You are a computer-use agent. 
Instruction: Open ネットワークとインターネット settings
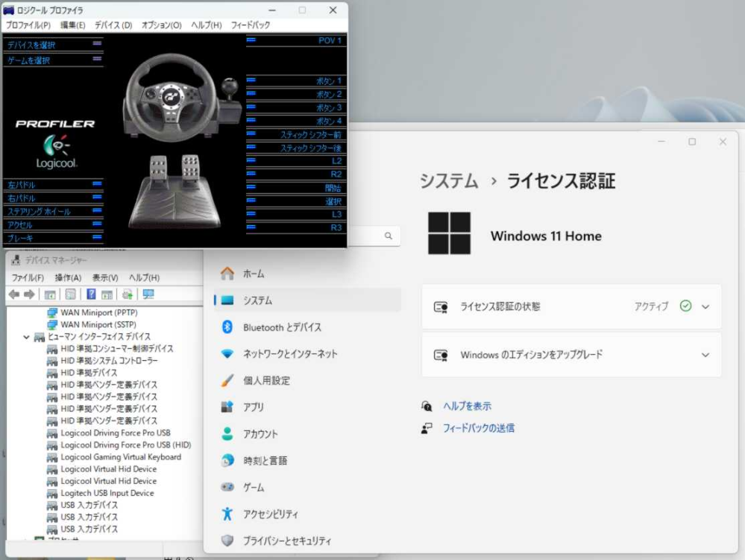(307, 354)
